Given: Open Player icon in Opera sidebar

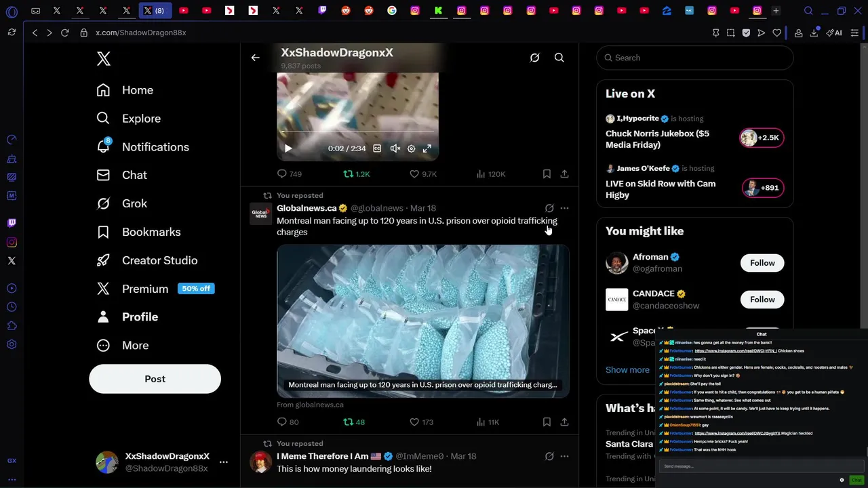Looking at the screenshot, I should [x=12, y=288].
